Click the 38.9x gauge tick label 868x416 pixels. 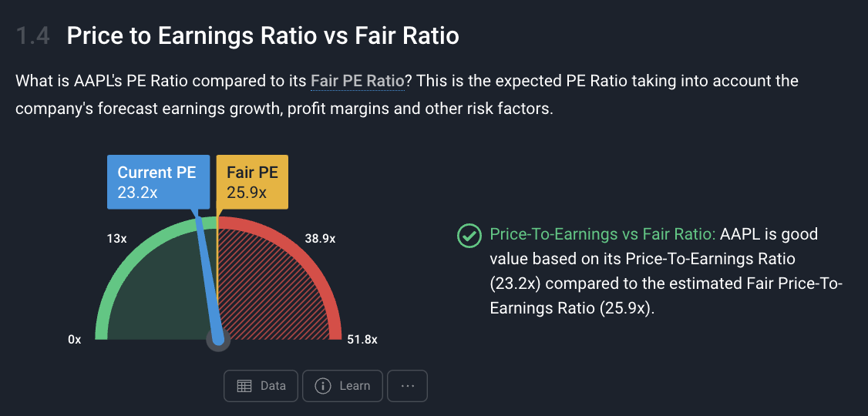click(320, 239)
